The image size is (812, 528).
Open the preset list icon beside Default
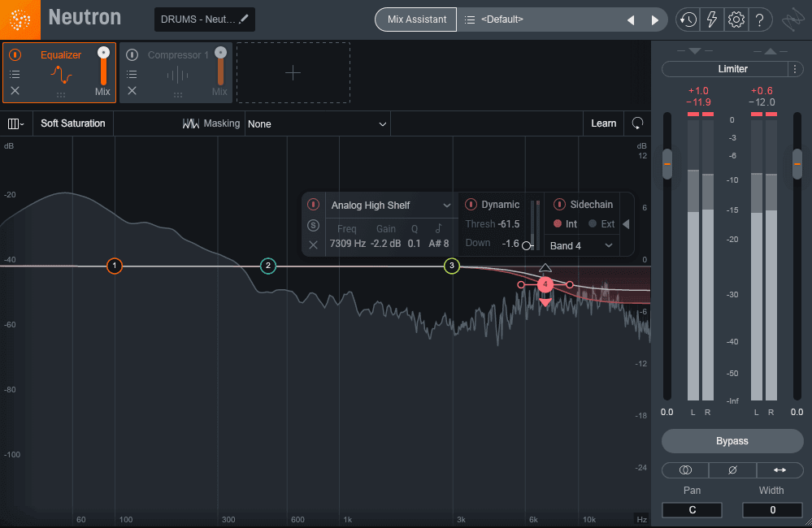tap(470, 19)
